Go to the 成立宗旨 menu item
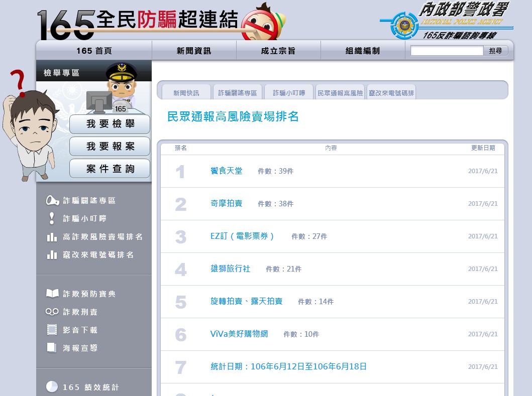 [x=278, y=51]
